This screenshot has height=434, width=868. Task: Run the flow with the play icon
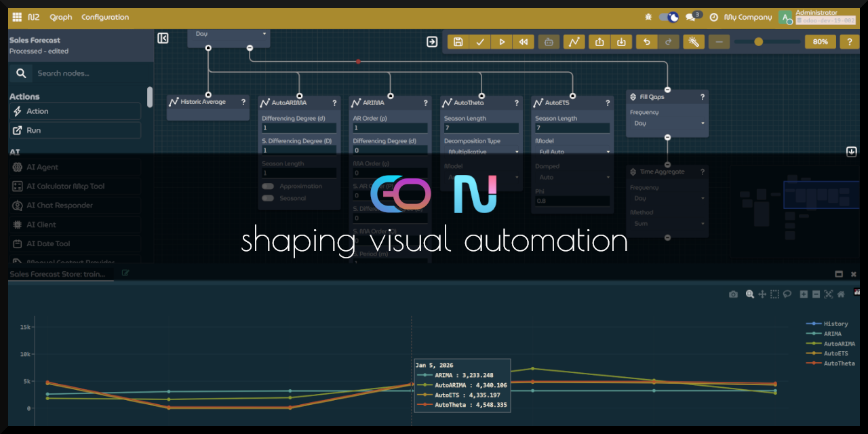click(502, 41)
